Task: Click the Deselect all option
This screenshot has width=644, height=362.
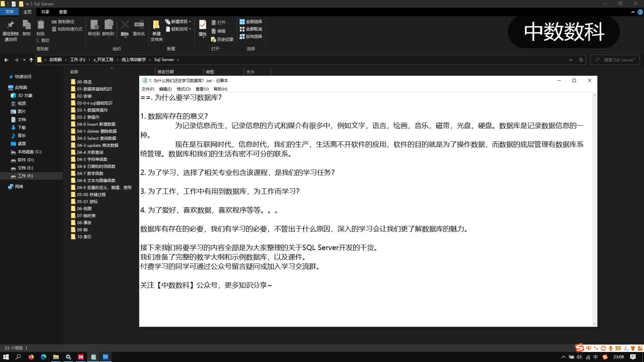Action: click(251, 29)
